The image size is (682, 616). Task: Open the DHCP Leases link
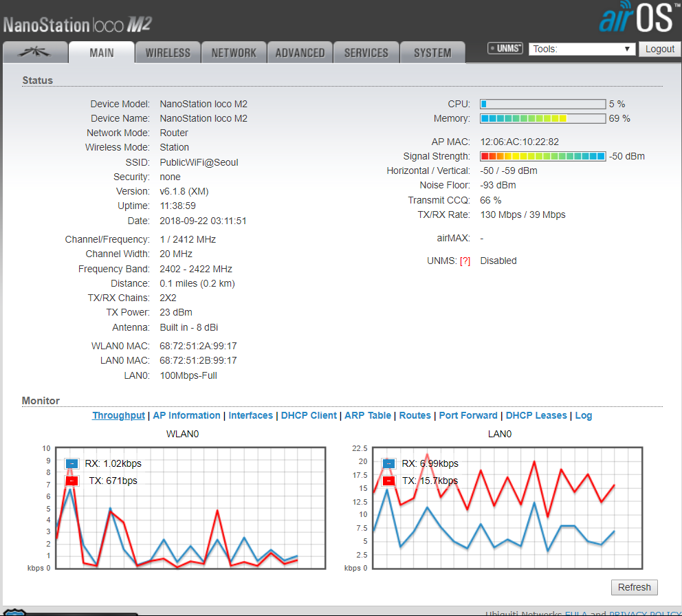536,415
